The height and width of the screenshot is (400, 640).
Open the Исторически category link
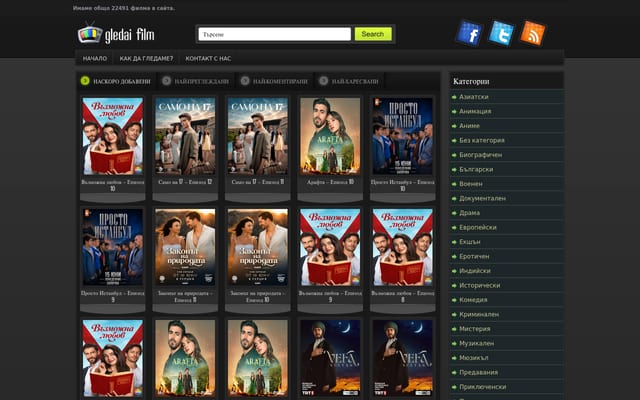pyautogui.click(x=480, y=285)
